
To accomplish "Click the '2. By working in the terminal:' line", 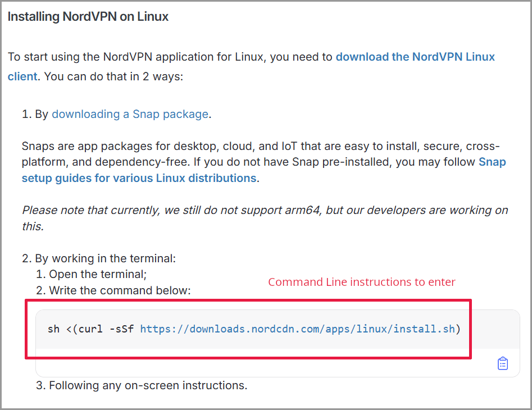I will pyautogui.click(x=99, y=258).
